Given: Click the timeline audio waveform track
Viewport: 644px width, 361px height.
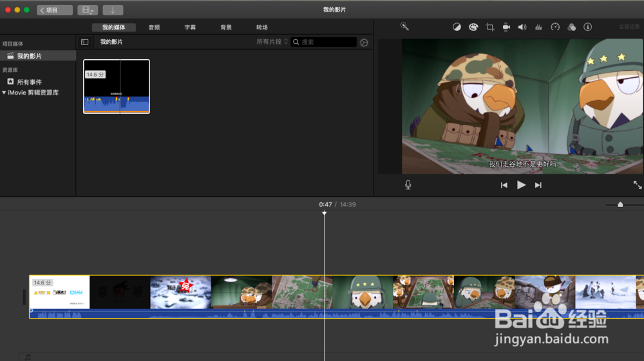Looking at the screenshot, I should coord(337,314).
